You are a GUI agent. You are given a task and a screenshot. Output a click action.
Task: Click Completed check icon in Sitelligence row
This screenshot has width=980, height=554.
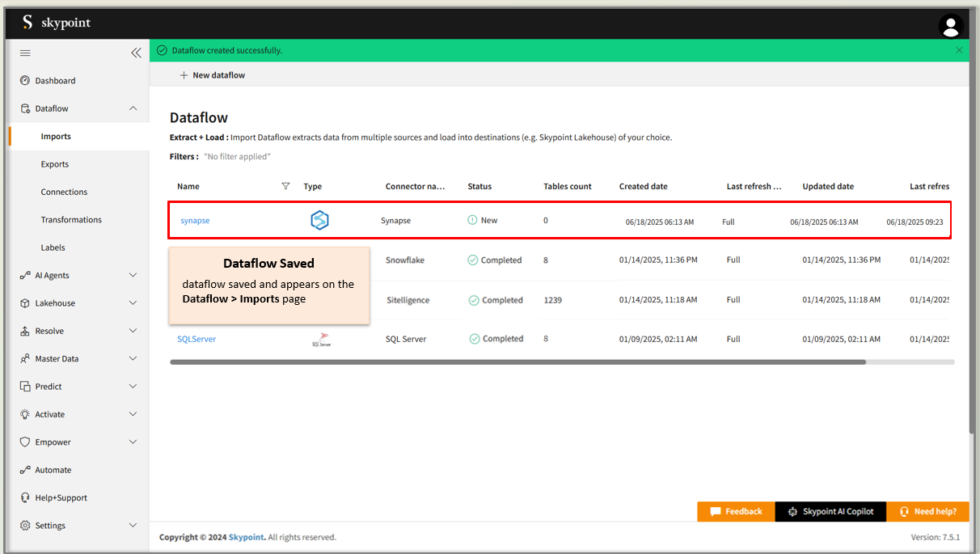coord(474,300)
